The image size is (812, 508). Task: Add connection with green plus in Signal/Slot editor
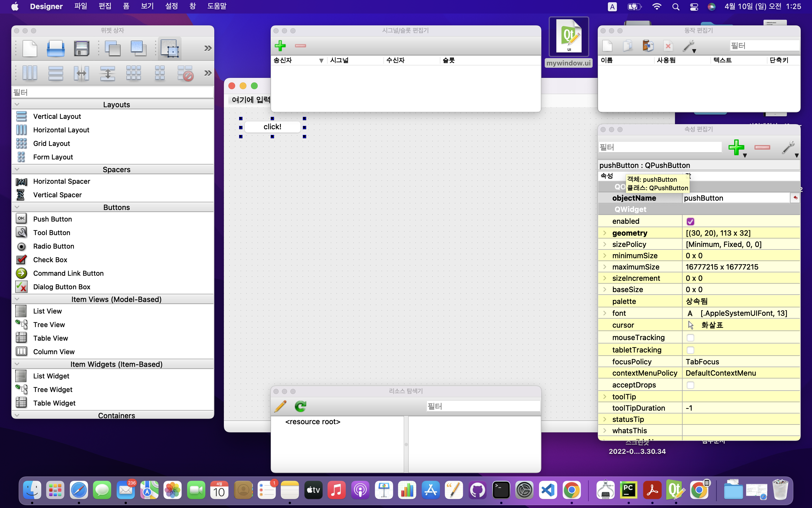coord(280,45)
